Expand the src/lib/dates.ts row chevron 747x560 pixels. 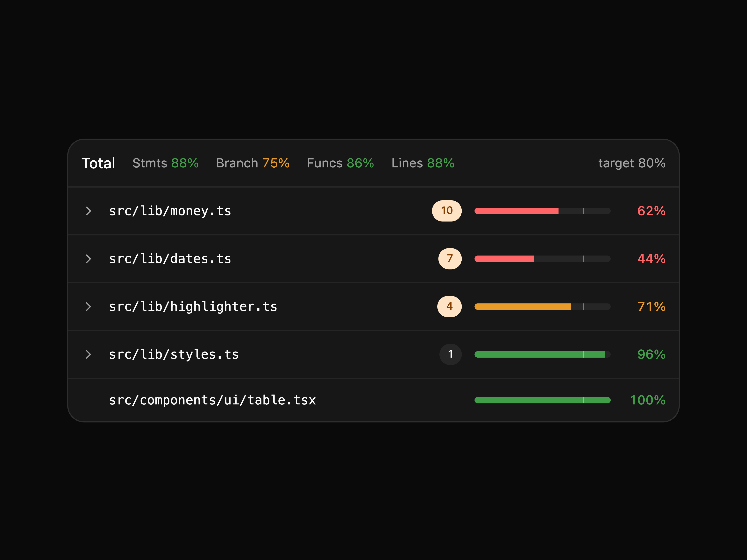pos(89,259)
